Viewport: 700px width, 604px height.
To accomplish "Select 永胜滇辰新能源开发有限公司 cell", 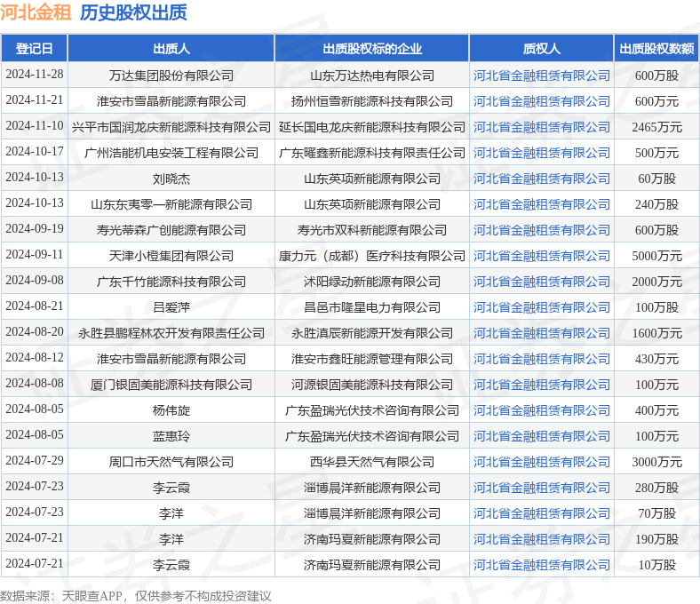I will click(x=372, y=333).
